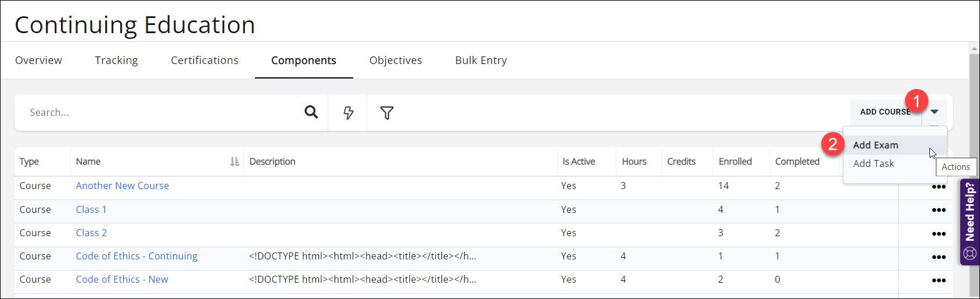Click the Need Help? side tab
The width and height of the screenshot is (980, 299).
970,221
